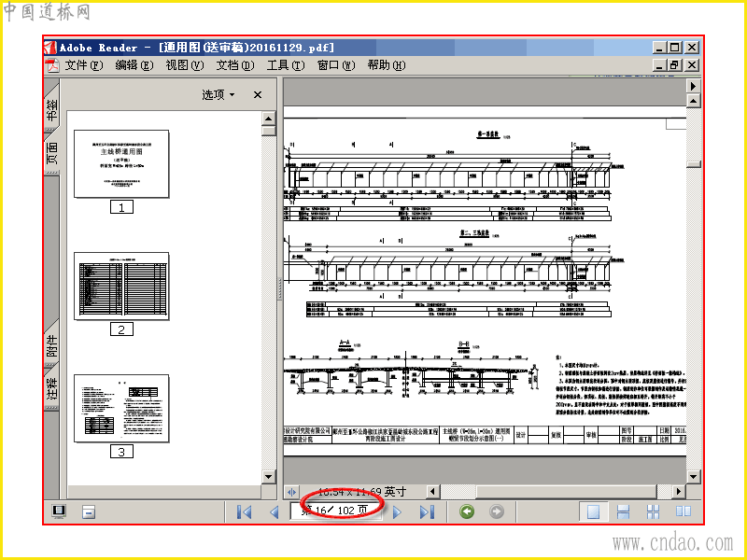Click the page number label 2

[x=121, y=329]
